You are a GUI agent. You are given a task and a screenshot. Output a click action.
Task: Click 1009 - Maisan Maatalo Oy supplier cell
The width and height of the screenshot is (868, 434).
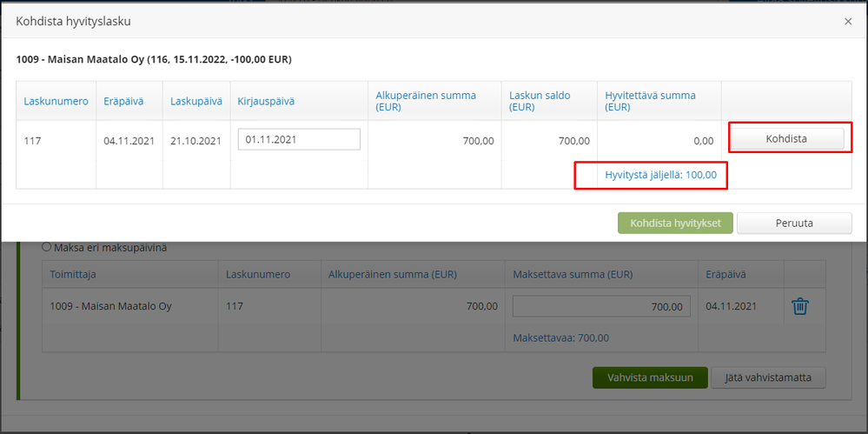[110, 306]
